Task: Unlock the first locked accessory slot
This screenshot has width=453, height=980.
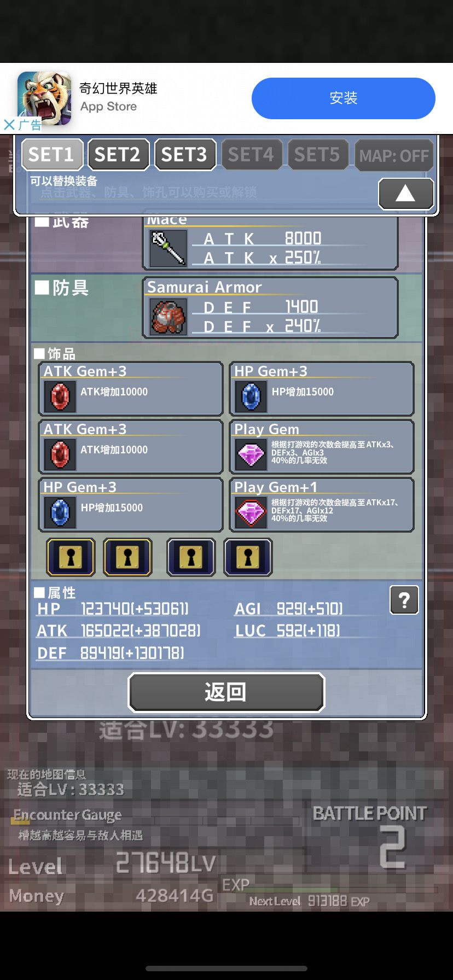Action: 71,557
